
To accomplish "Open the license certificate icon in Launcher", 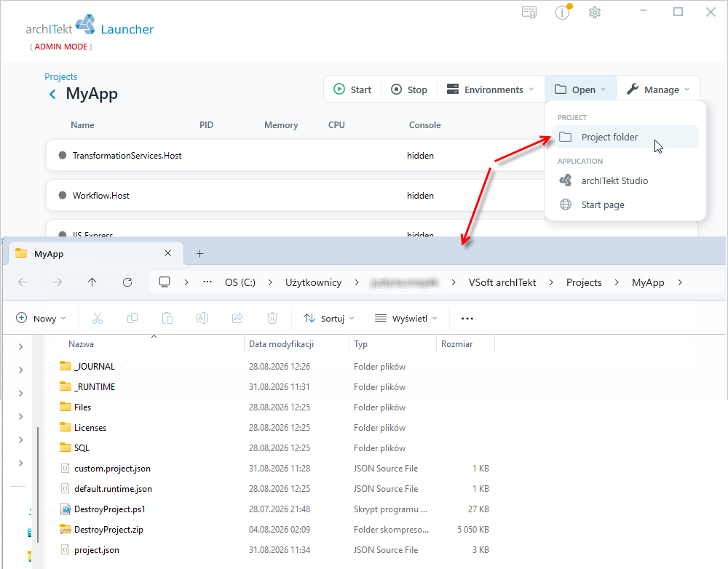I will coord(529,12).
